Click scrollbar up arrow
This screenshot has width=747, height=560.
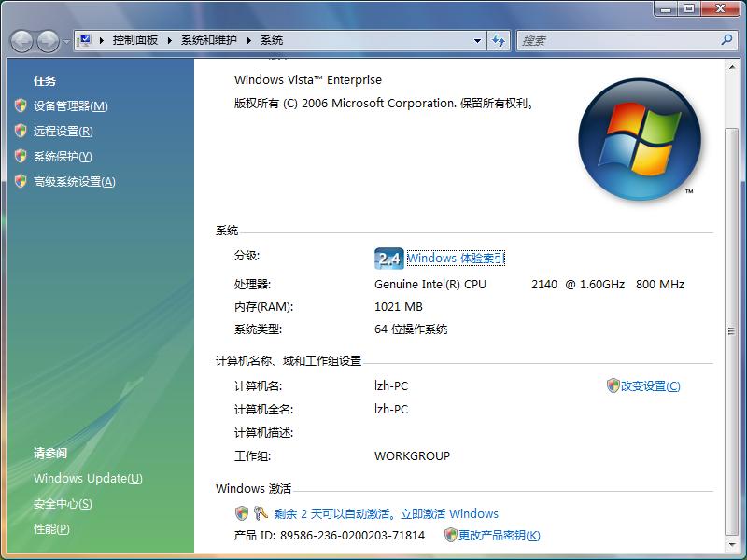point(731,67)
